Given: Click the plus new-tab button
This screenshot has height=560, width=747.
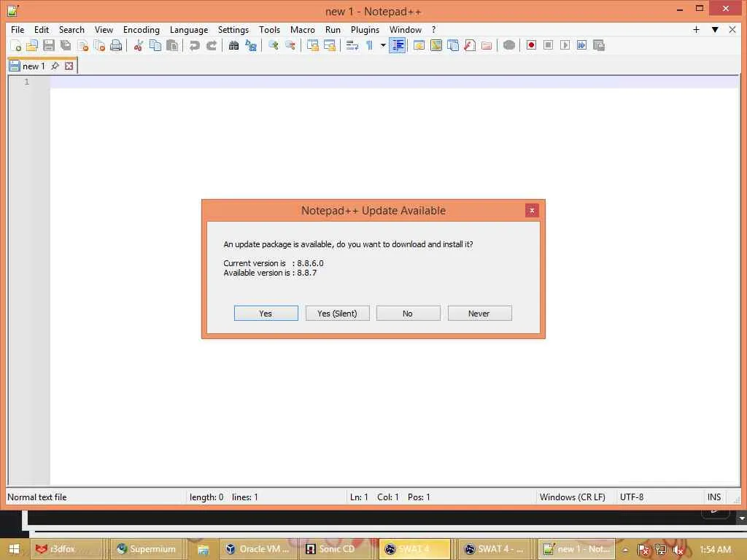Looking at the screenshot, I should point(696,29).
